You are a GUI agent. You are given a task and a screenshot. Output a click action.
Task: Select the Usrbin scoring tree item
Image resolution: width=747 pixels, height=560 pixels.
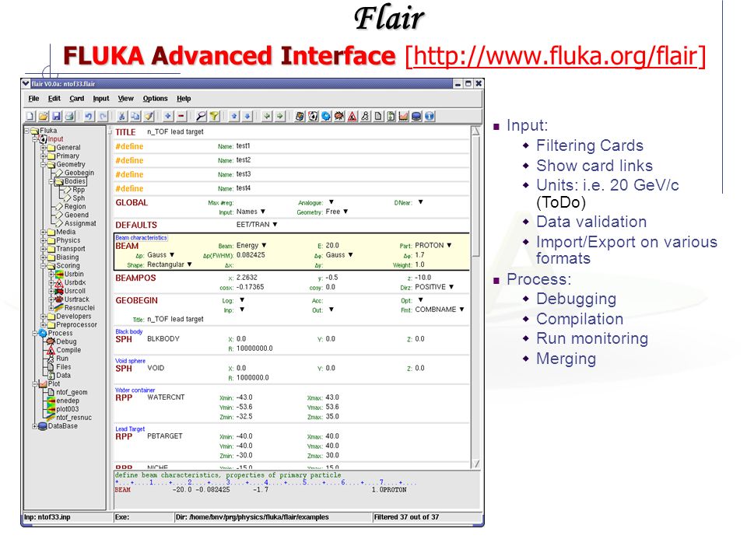(x=74, y=275)
